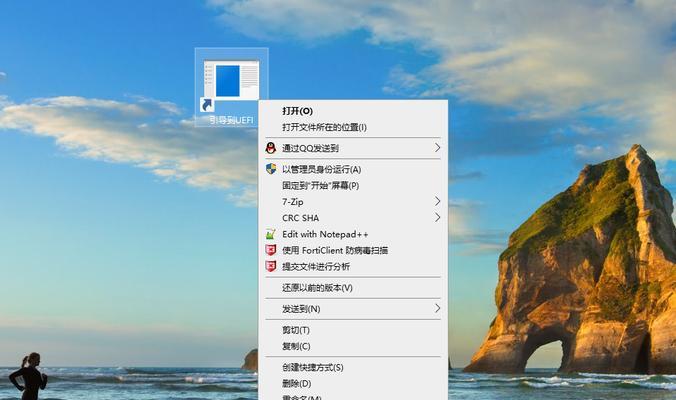This screenshot has width=676, height=400.
Task: Expand the 通过QQ发送到 submenu arrow
Action: (437, 148)
